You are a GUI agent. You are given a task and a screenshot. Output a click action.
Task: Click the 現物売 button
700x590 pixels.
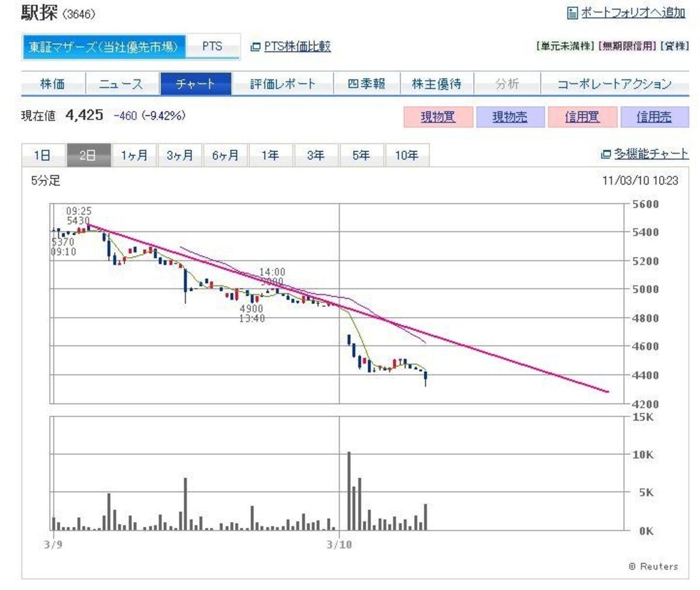[510, 117]
